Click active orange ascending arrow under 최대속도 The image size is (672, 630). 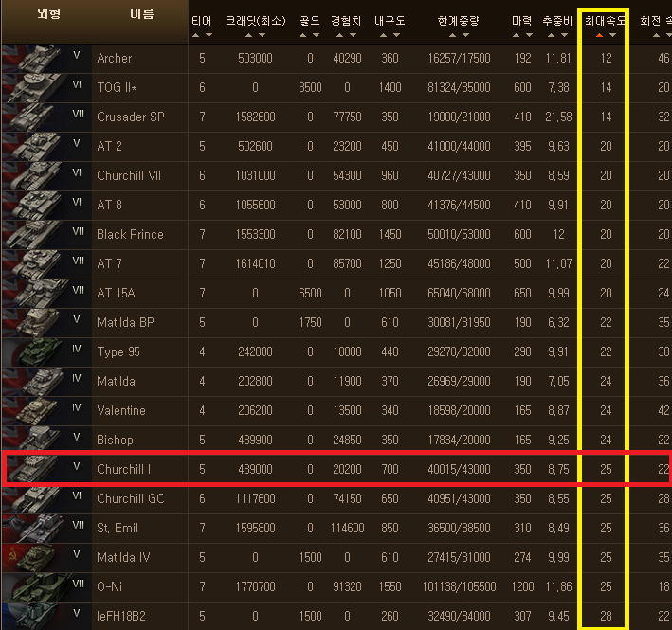[x=600, y=35]
